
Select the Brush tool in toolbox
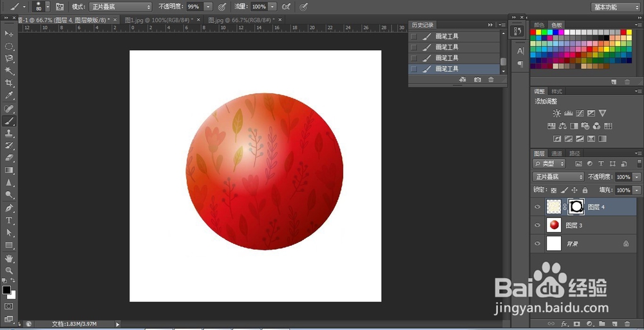pos(9,121)
